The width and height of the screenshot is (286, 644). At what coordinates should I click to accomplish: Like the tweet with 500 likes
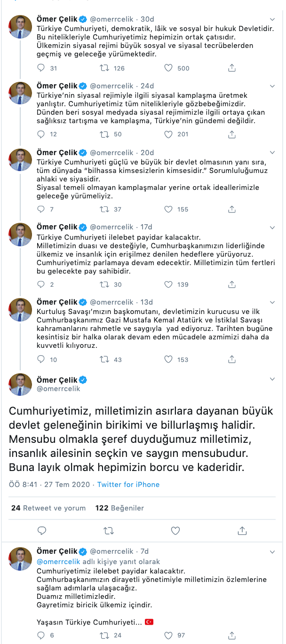(x=168, y=68)
